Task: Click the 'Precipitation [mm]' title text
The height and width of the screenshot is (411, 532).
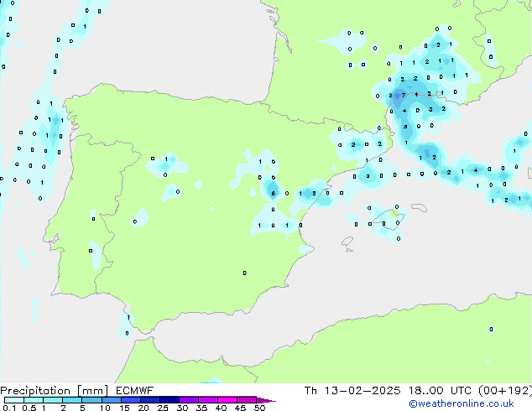Action: click(55, 391)
